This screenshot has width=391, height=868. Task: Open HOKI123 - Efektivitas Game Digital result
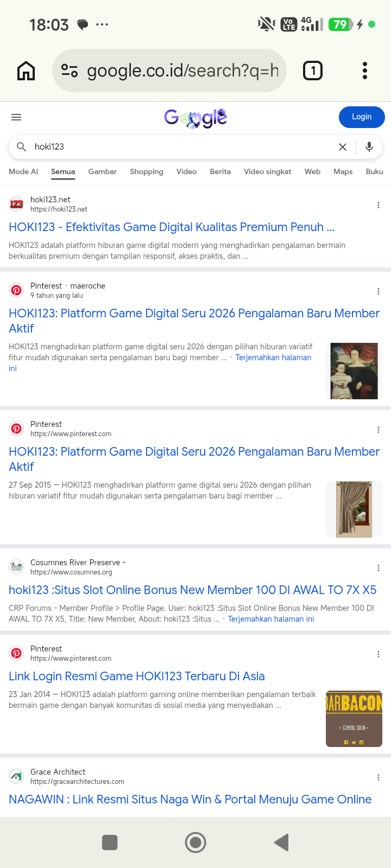[x=172, y=227]
